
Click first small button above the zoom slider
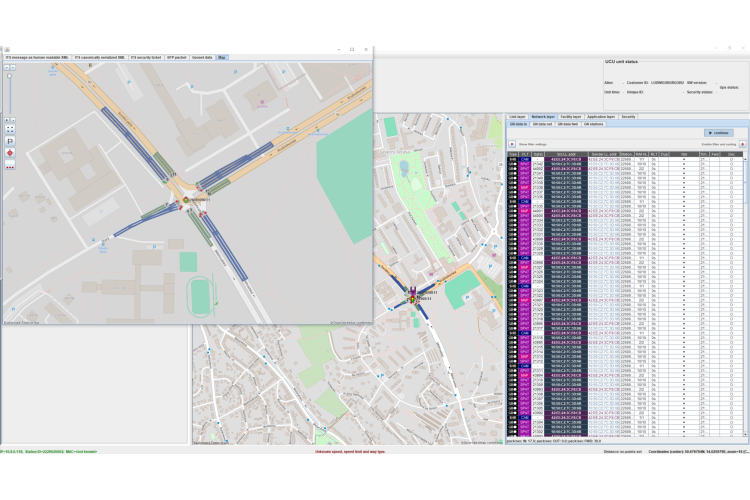7,67
